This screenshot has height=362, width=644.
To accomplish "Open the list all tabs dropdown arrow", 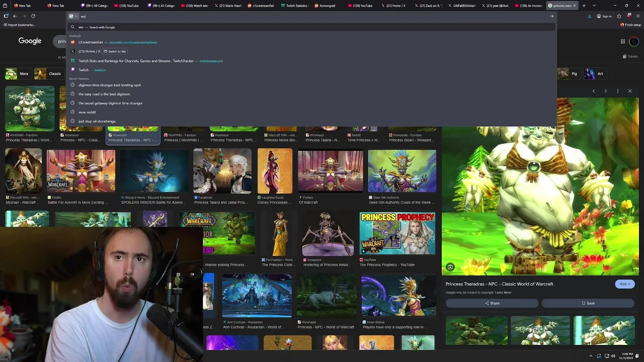I will click(x=594, y=6).
